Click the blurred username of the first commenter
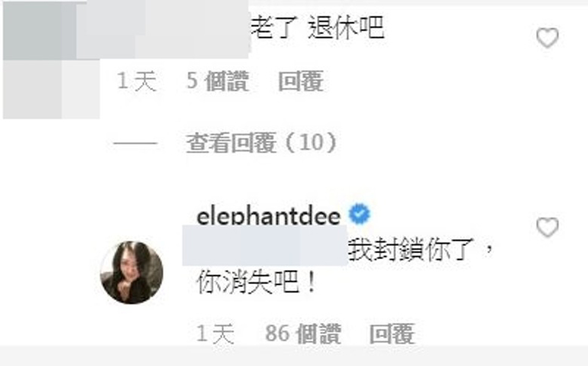The height and width of the screenshot is (366, 588). 163,29
